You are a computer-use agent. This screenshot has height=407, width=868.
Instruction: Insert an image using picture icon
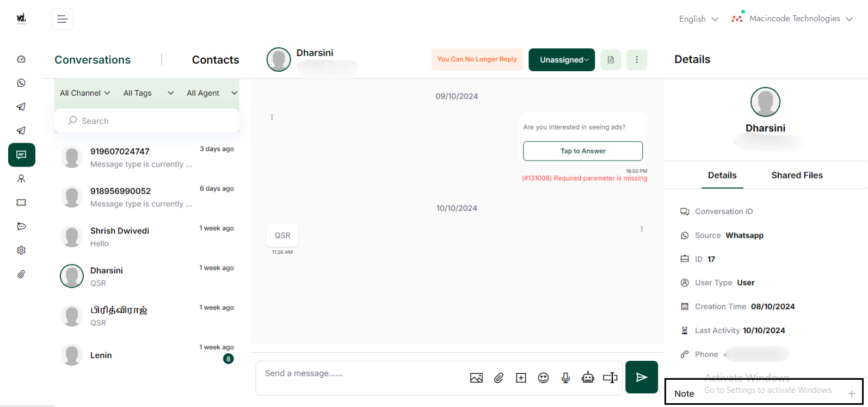coord(476,378)
